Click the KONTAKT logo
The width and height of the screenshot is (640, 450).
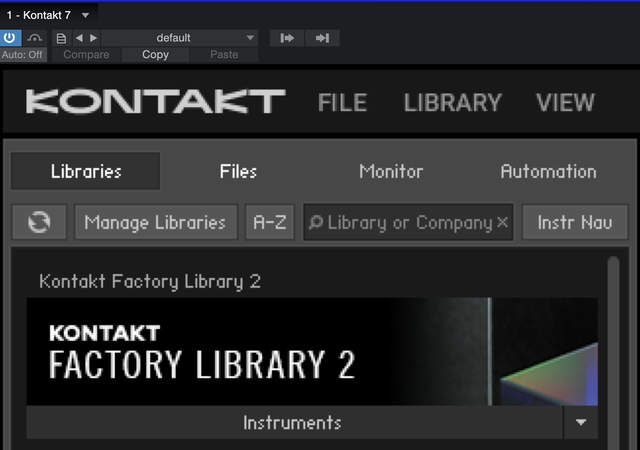156,101
